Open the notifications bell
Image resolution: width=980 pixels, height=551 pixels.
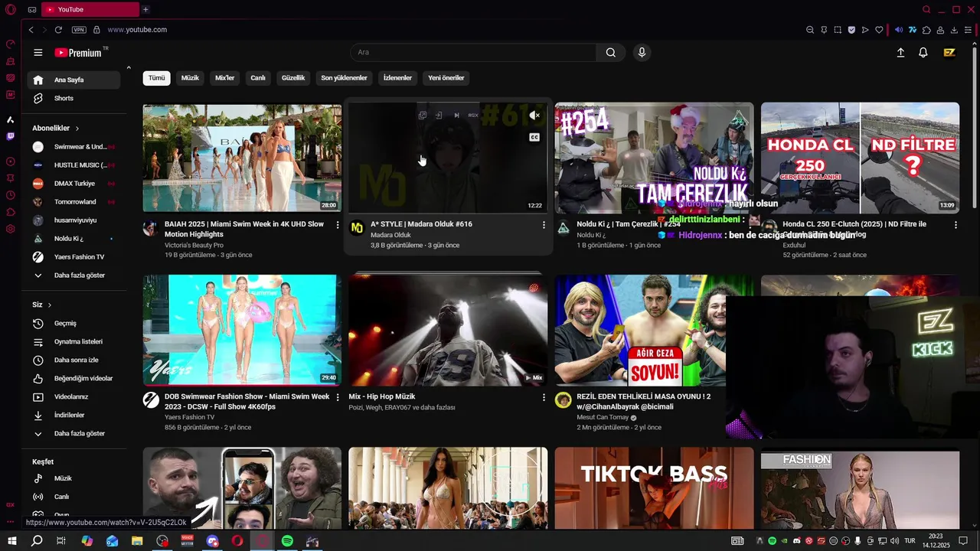pyautogui.click(x=923, y=53)
